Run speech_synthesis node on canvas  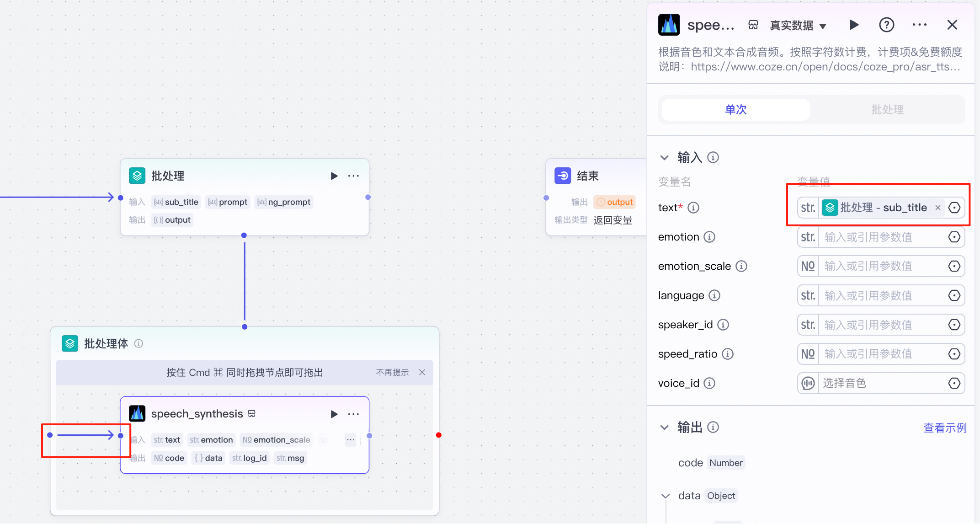click(334, 414)
